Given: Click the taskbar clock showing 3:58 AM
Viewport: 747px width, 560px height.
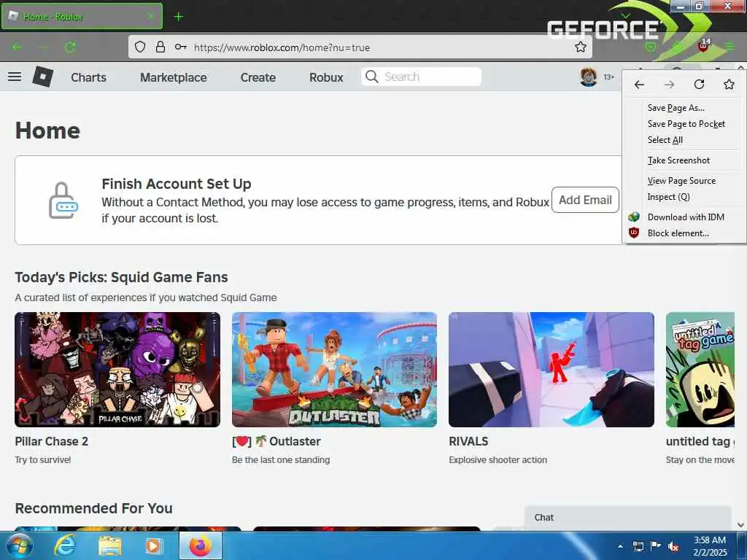Looking at the screenshot, I should tap(710, 546).
